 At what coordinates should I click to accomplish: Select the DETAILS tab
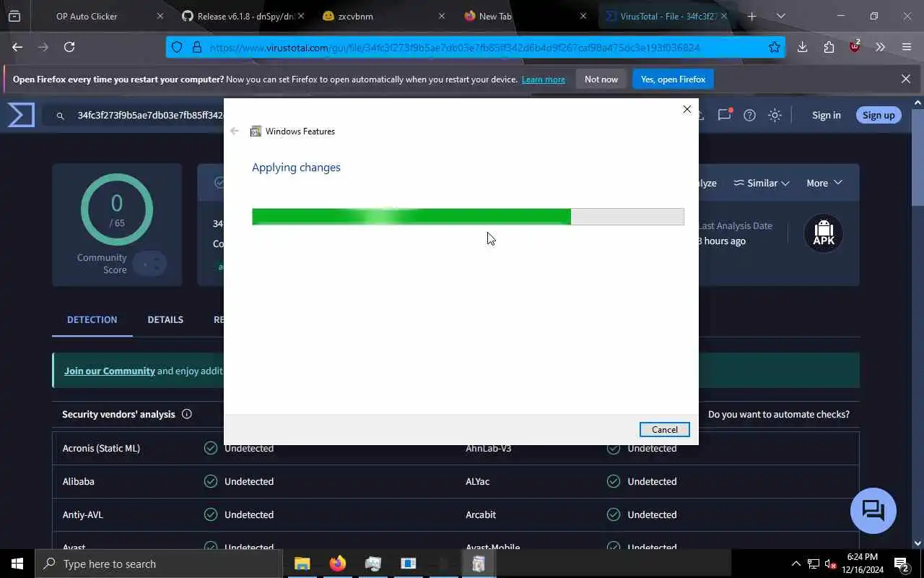point(165,319)
